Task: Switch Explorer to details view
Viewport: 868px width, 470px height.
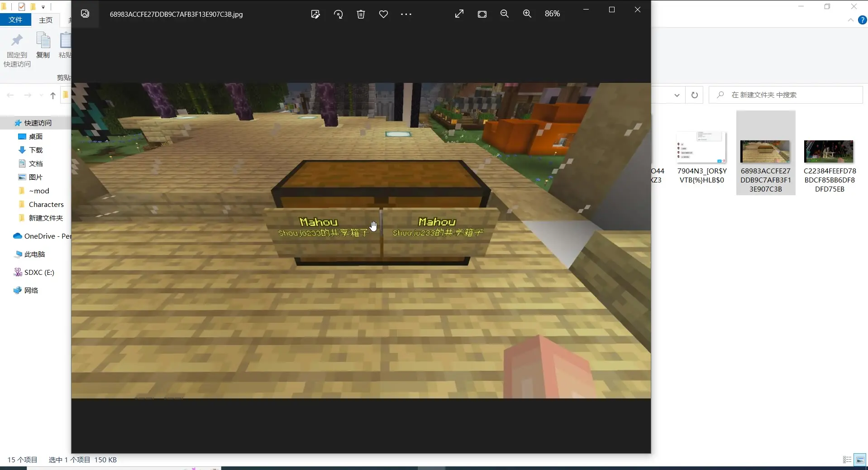Action: [x=847, y=460]
